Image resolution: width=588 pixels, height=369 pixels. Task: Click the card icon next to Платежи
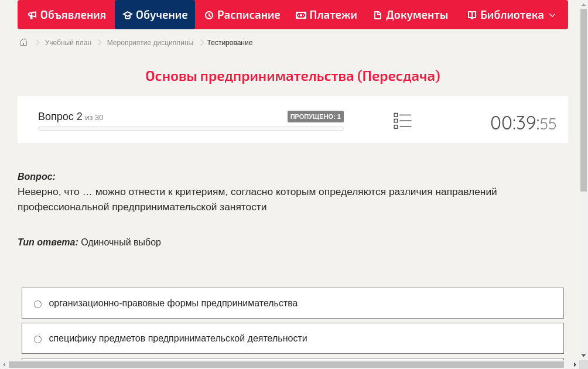click(300, 15)
